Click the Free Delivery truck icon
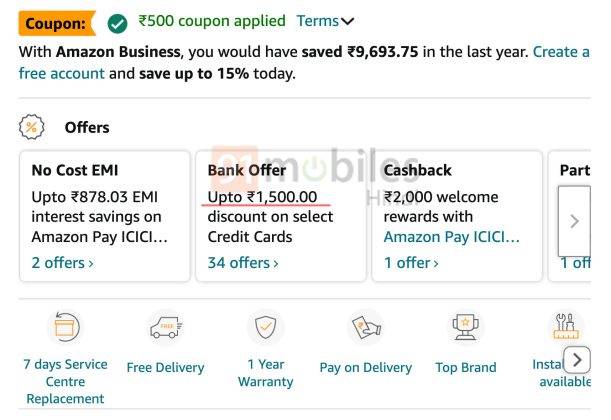The height and width of the screenshot is (420, 611). (166, 326)
